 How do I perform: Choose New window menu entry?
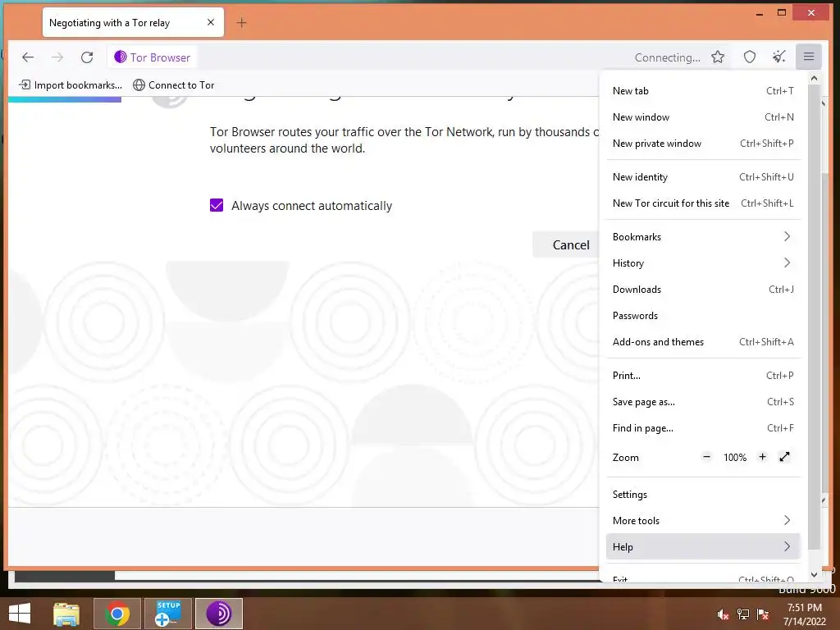tap(703, 117)
